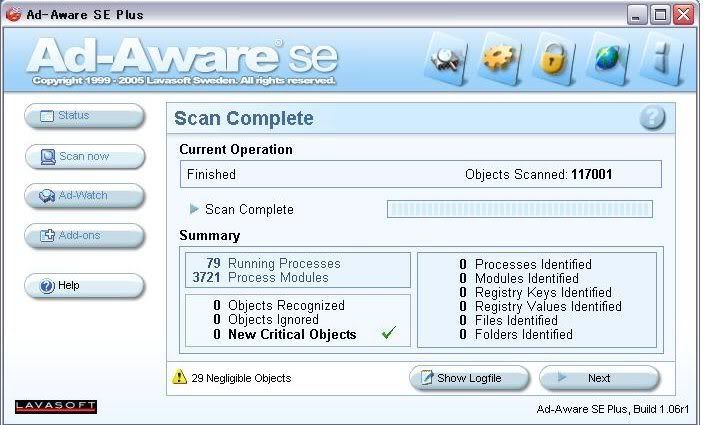Click the info 'i' icon in header
The image size is (710, 425).
pos(662,59)
